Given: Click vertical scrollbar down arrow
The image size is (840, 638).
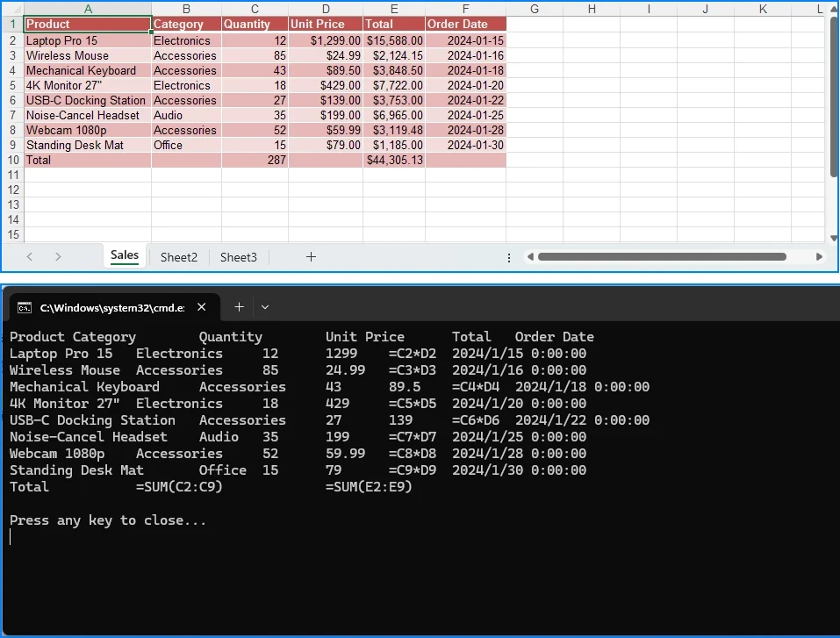Looking at the screenshot, I should point(834,239).
